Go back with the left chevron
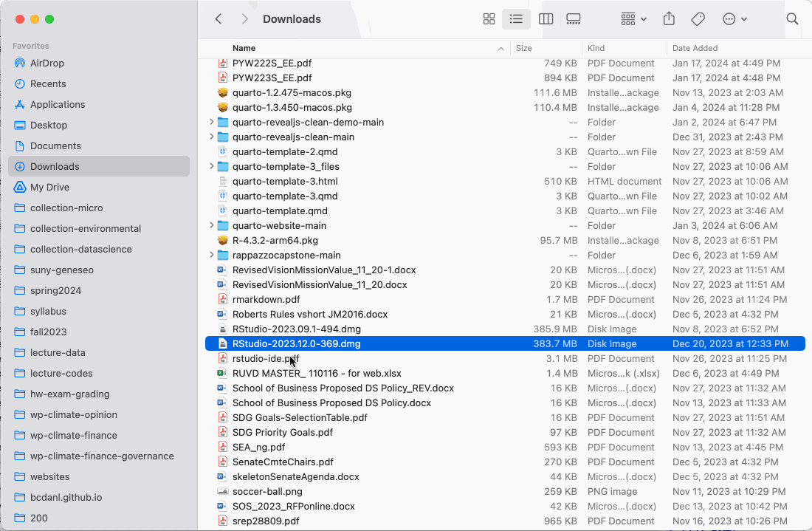The image size is (812, 531). pos(219,19)
